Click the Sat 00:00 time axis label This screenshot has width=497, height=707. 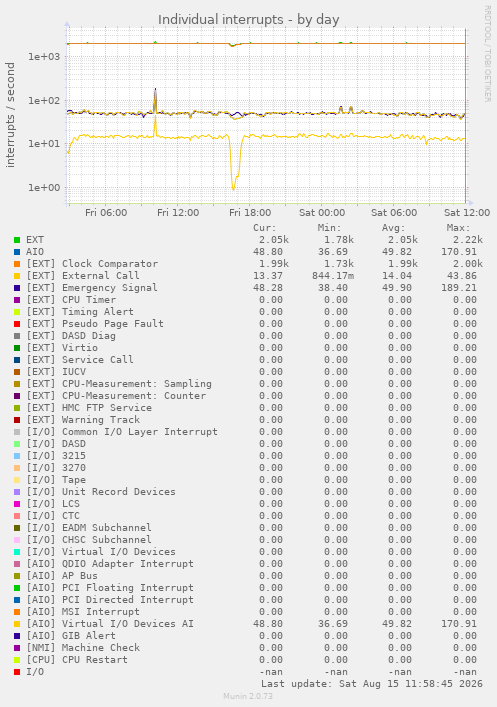pyautogui.click(x=322, y=213)
